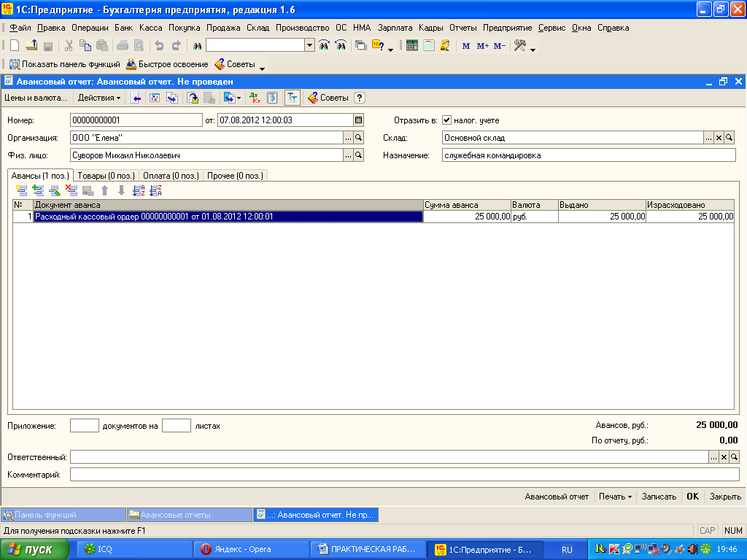
Task: Click the Авансовый отчет print form button
Action: 557,496
